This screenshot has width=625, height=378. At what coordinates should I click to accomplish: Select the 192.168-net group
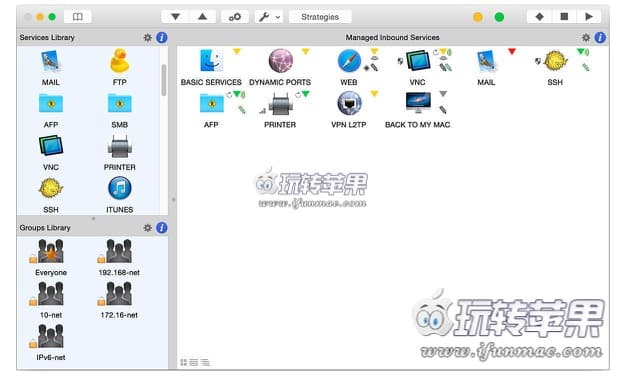(x=119, y=251)
